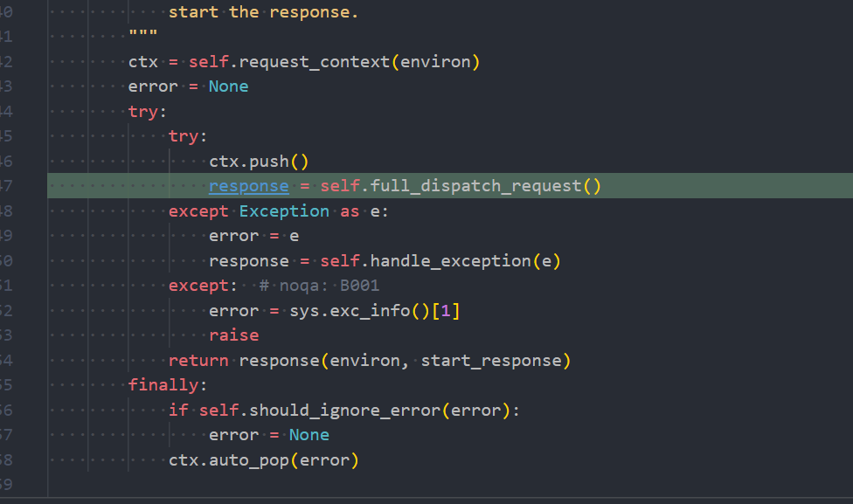Click the closing triple-quote of the docstring
The width and height of the screenshot is (853, 504).
click(142, 38)
